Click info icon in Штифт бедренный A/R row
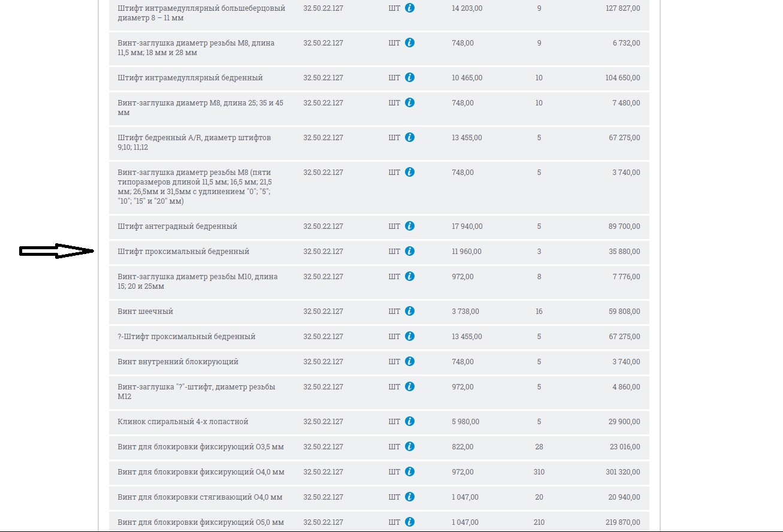783x532 pixels. 410,138
